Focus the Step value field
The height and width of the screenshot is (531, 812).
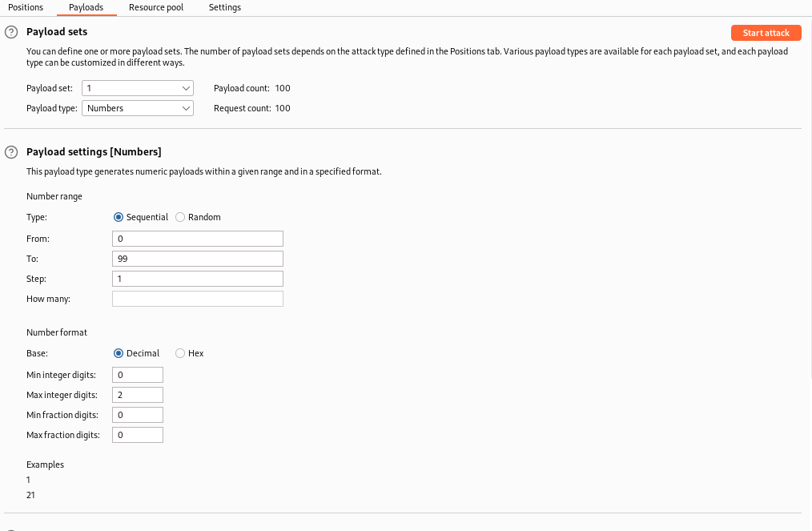coord(198,279)
